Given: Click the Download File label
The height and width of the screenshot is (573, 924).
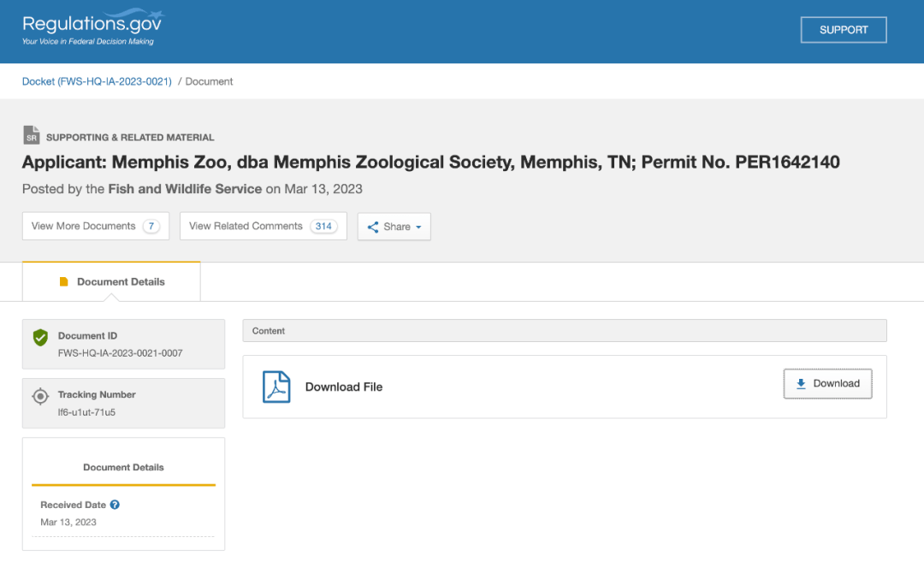Looking at the screenshot, I should (x=344, y=387).
